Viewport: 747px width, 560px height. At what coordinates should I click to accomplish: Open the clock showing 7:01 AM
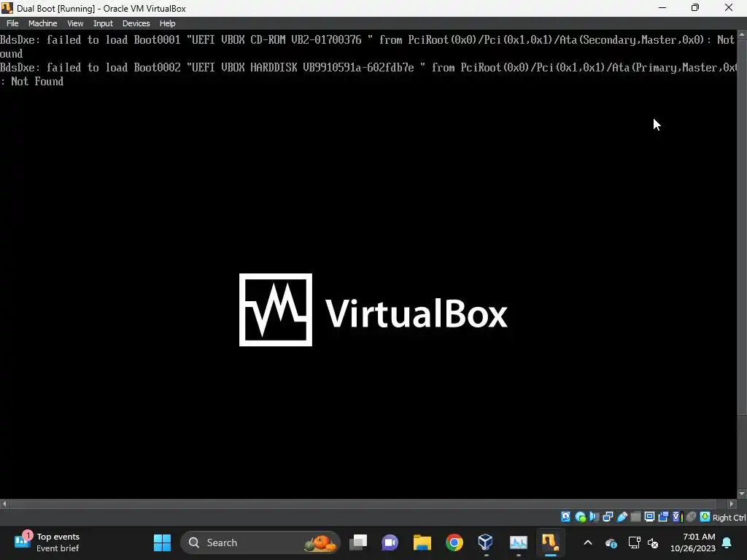point(693,542)
